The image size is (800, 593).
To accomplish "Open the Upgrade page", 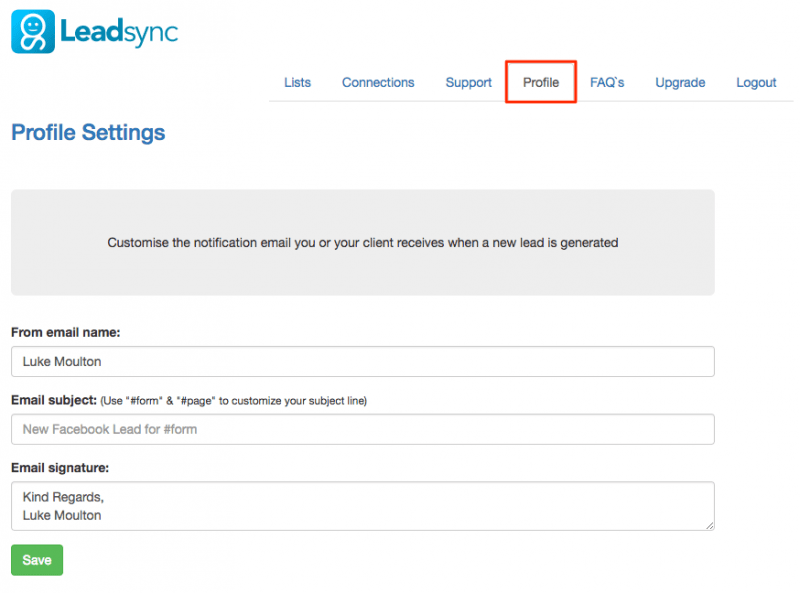I will click(680, 83).
